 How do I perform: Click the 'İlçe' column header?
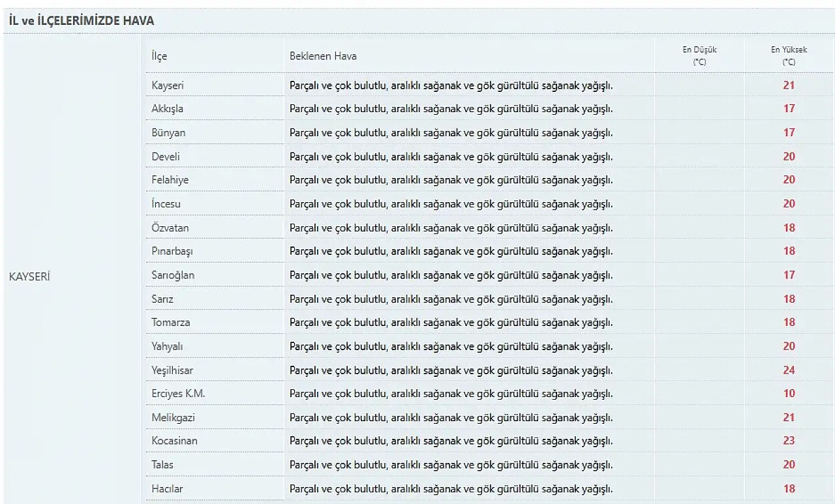pos(159,56)
